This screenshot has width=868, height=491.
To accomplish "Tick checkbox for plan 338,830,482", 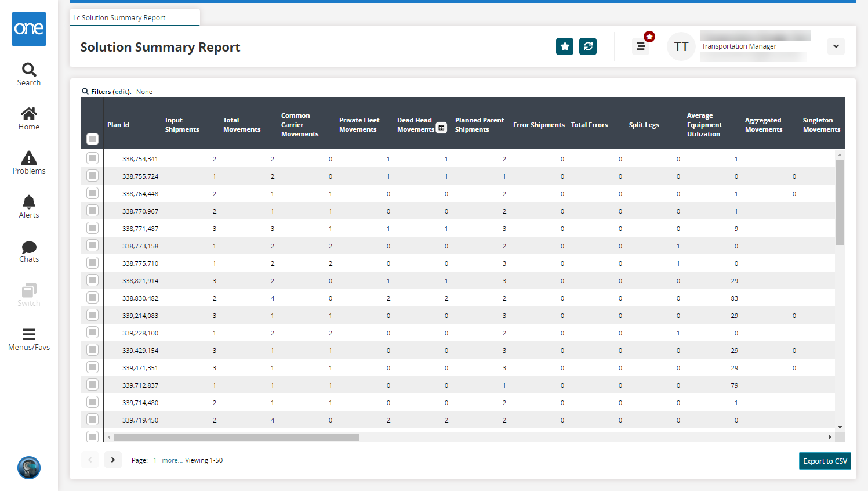I will [92, 298].
